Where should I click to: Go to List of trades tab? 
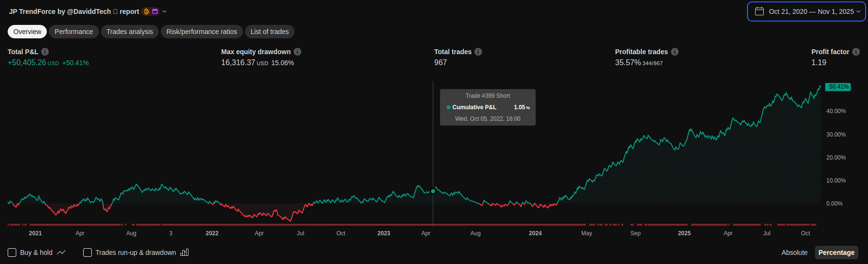[x=270, y=32]
